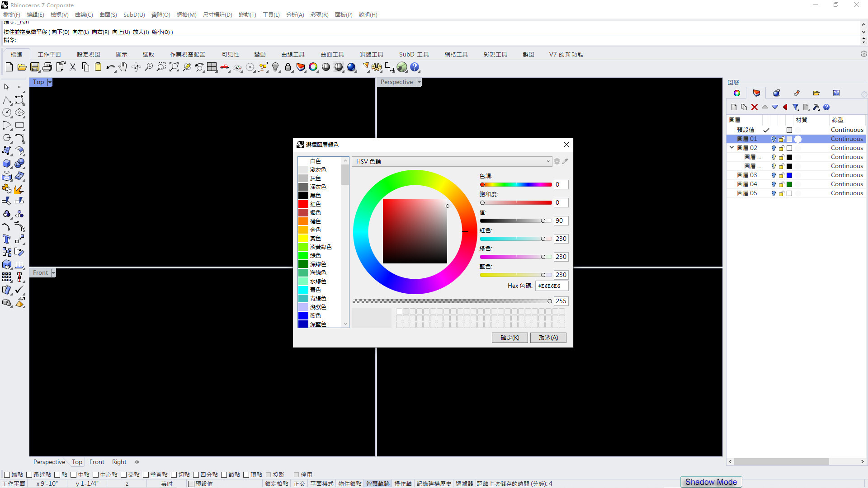Viewport: 868px width, 488px height.
Task: Open the hammer layer tools icon
Action: [x=816, y=107]
